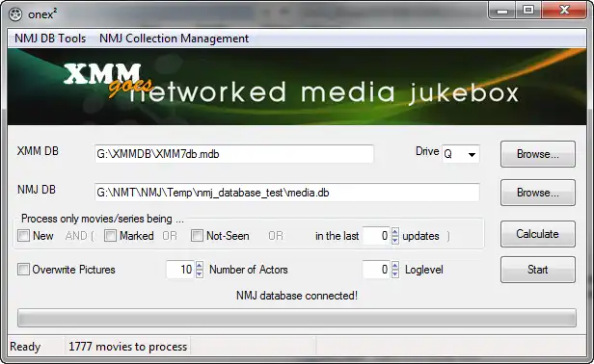Viewport: 594px width, 364px height.
Task: Enable the Not-Seen checkbox
Action: tap(197, 236)
